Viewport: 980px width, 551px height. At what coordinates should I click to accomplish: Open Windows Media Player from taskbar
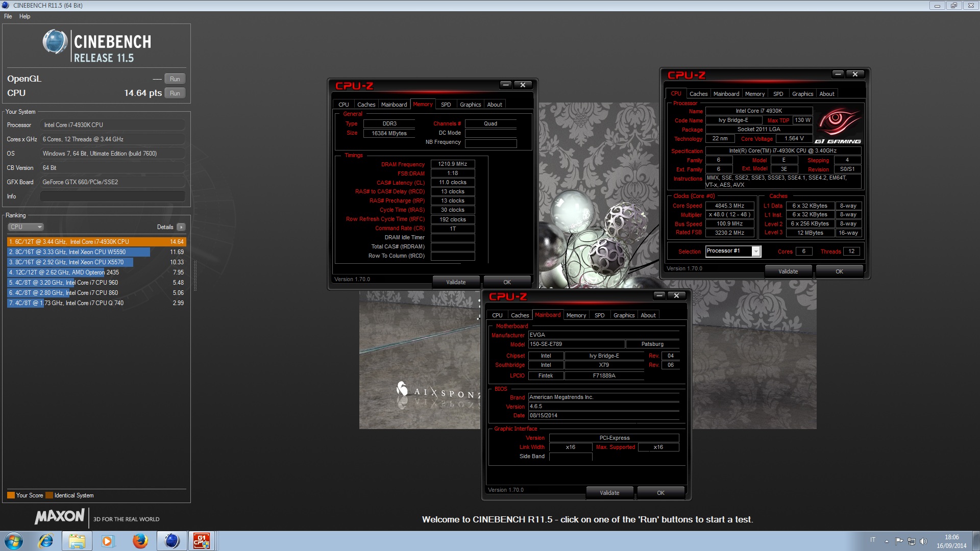(108, 541)
